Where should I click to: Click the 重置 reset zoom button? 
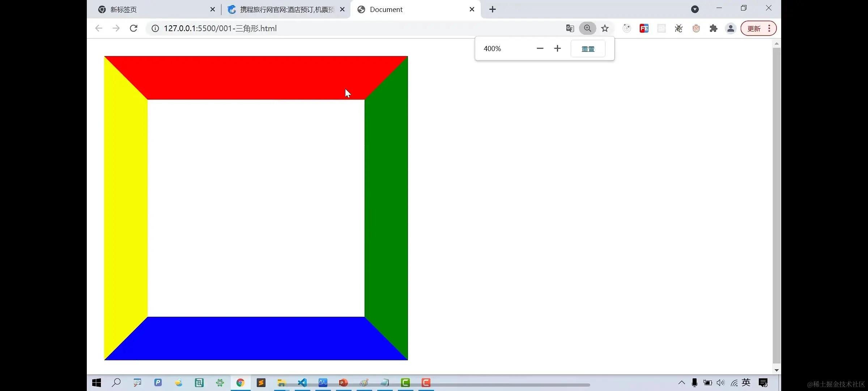[588, 49]
